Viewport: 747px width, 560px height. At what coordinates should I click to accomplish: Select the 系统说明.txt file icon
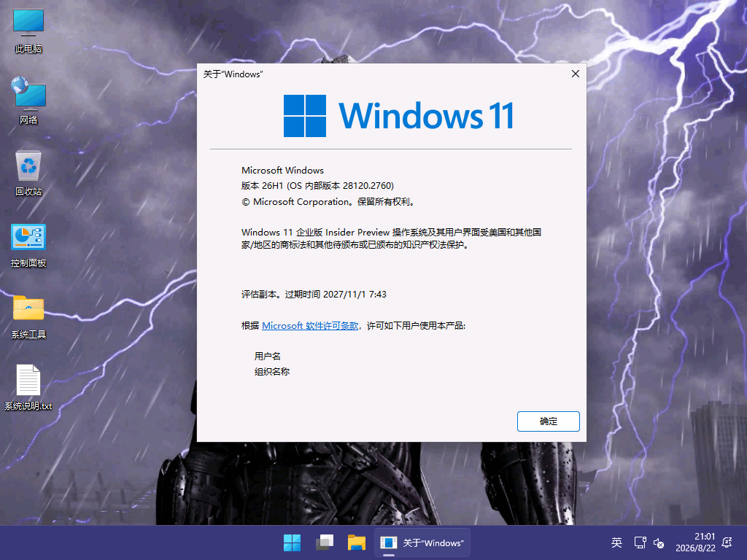28,388
